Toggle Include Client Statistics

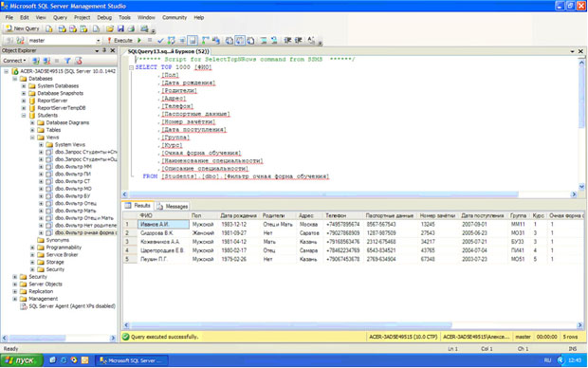216,40
